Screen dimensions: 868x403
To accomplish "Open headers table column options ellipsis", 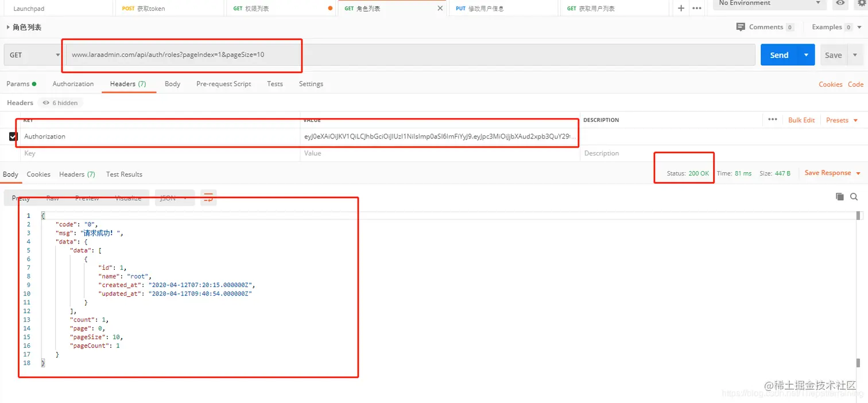I will click(773, 119).
